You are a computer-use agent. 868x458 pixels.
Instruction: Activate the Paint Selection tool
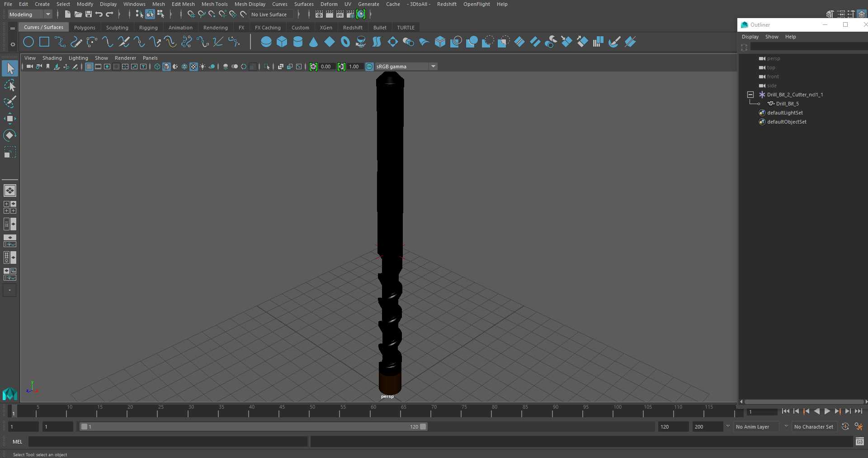pos(10,102)
